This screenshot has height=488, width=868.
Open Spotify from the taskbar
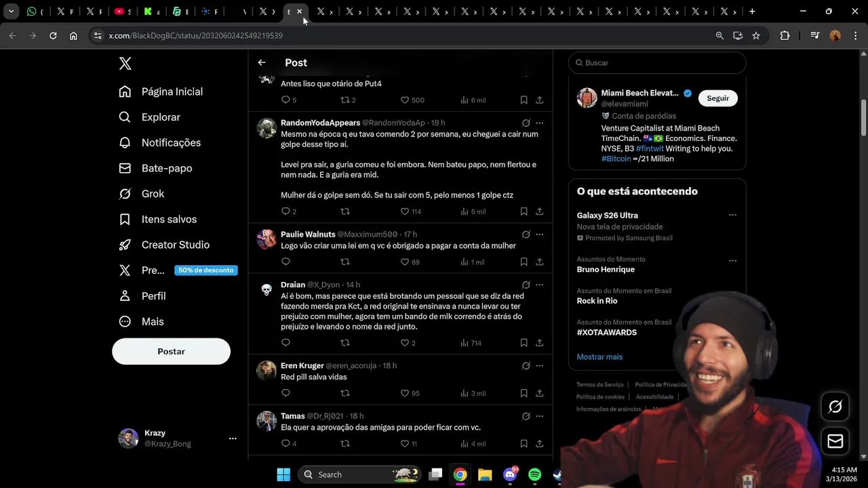tap(534, 474)
